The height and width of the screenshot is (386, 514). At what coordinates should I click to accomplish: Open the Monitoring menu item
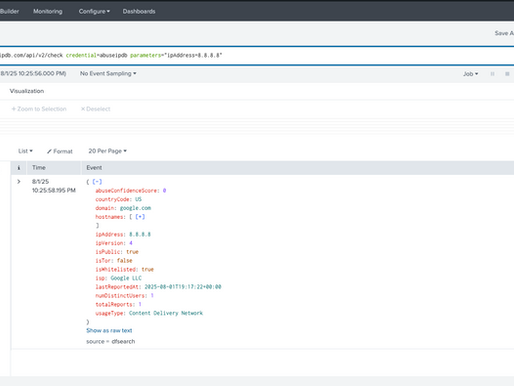tap(48, 11)
